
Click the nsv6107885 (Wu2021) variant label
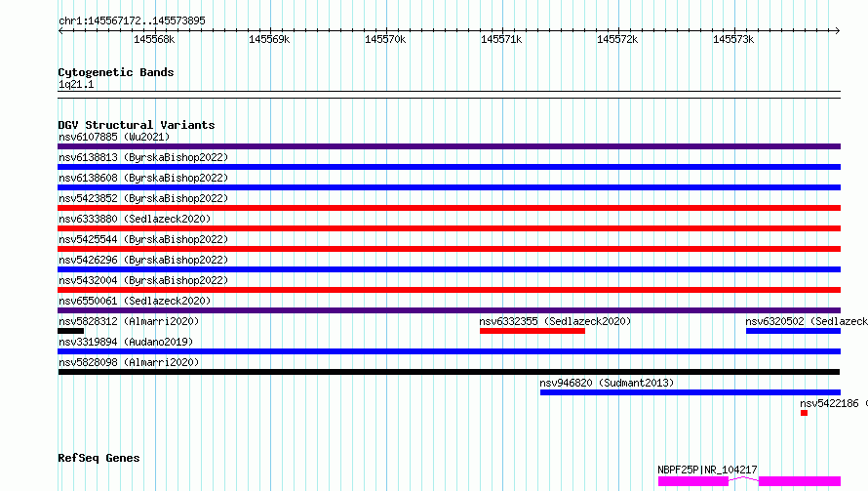(x=114, y=137)
